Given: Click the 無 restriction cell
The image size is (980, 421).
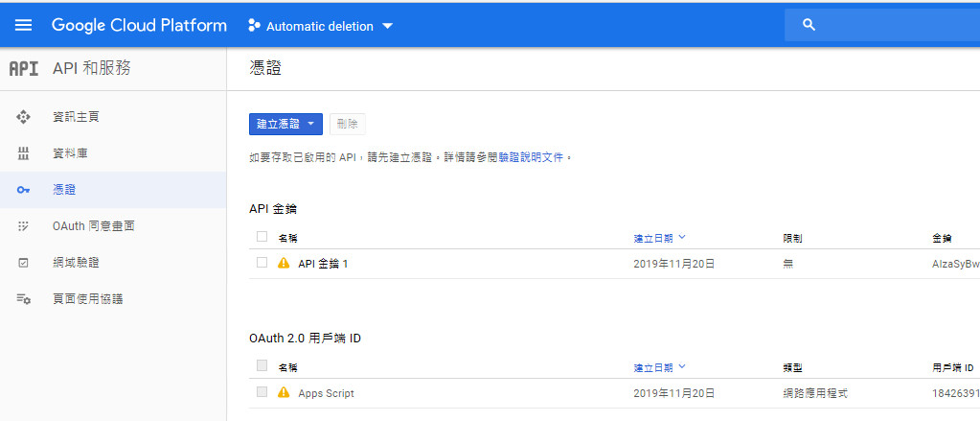Looking at the screenshot, I should [787, 264].
